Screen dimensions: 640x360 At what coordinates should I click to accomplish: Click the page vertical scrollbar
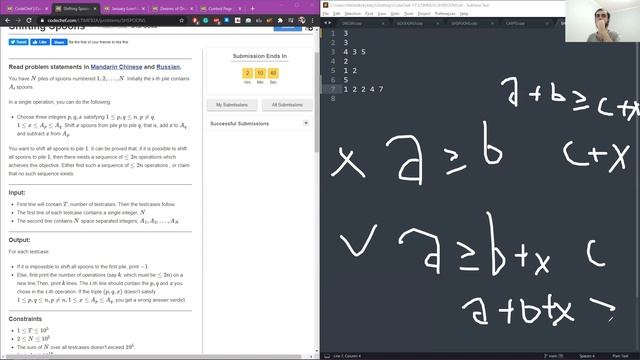coord(317,102)
